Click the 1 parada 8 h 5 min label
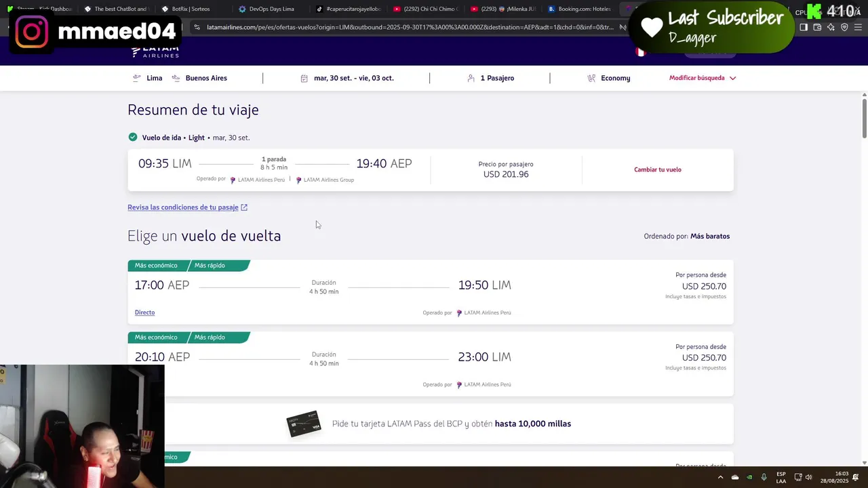This screenshot has width=868, height=488. click(x=274, y=163)
